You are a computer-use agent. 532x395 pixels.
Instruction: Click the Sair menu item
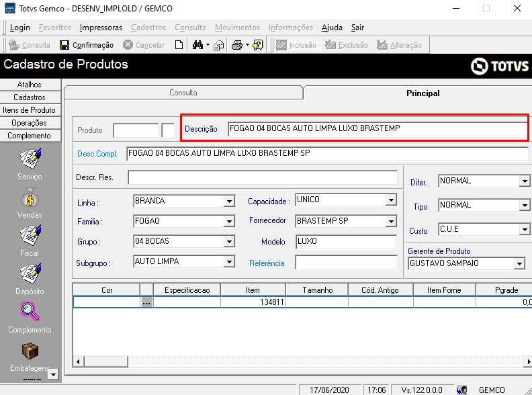(357, 28)
